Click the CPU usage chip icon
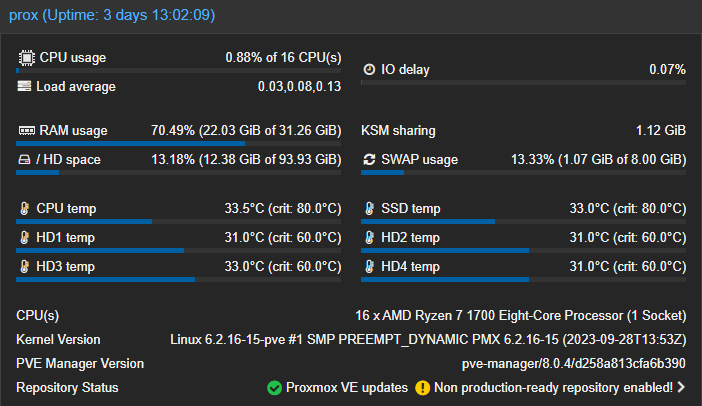This screenshot has width=702, height=406. click(26, 58)
